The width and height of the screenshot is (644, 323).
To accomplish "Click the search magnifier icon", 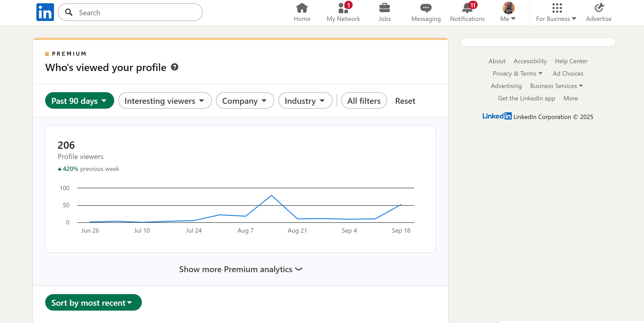I will point(69,12).
